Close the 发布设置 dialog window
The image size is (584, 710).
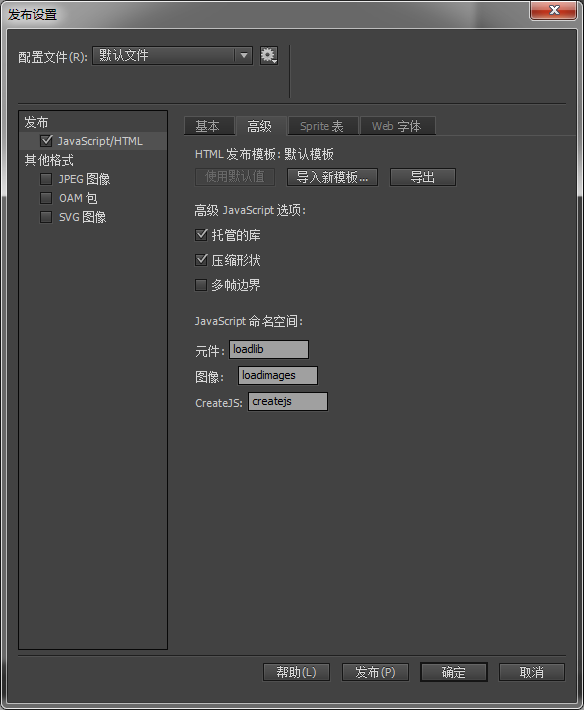point(554,10)
